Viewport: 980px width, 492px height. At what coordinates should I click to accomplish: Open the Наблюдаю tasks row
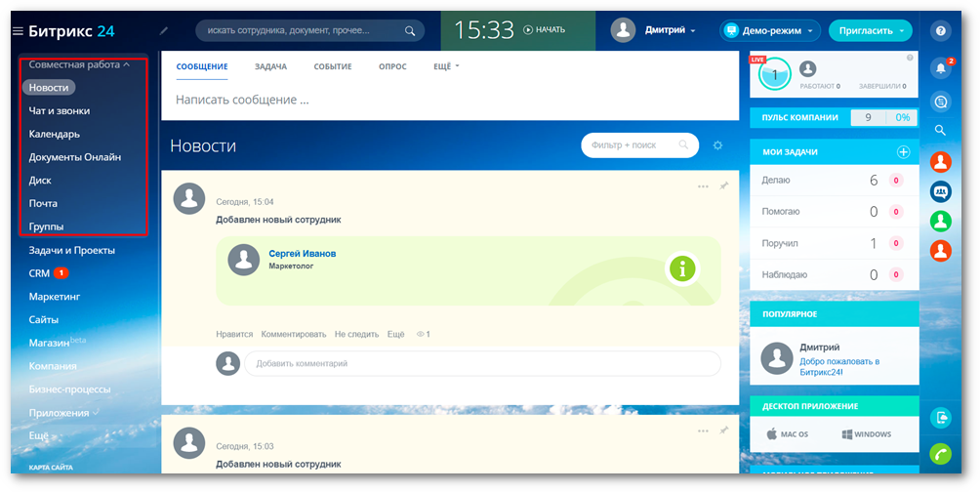[835, 274]
